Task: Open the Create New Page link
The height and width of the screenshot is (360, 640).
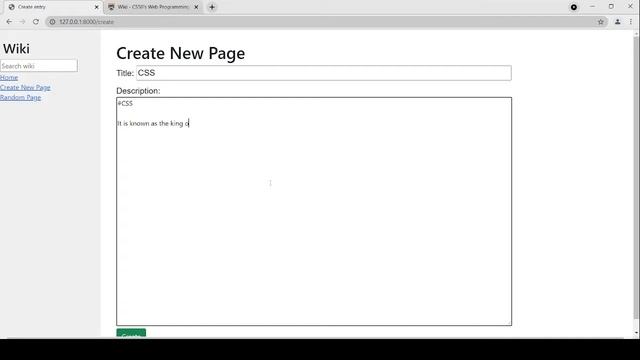Action: coord(25,87)
